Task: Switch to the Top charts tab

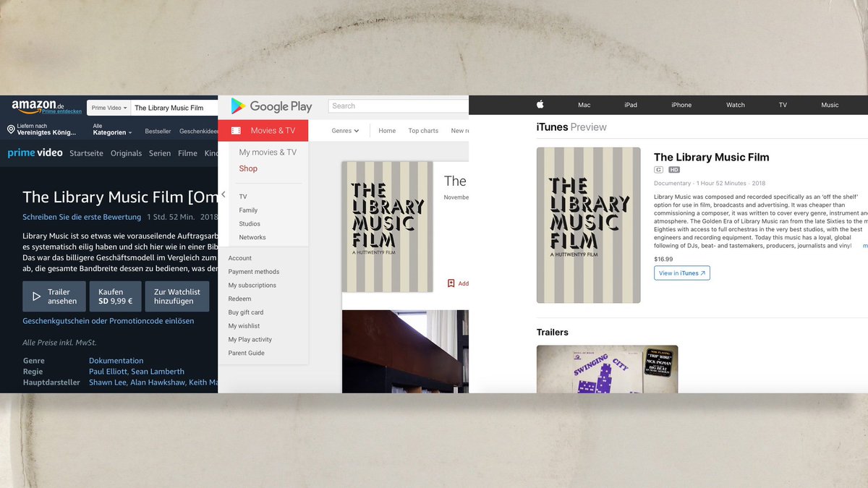Action: (x=422, y=131)
